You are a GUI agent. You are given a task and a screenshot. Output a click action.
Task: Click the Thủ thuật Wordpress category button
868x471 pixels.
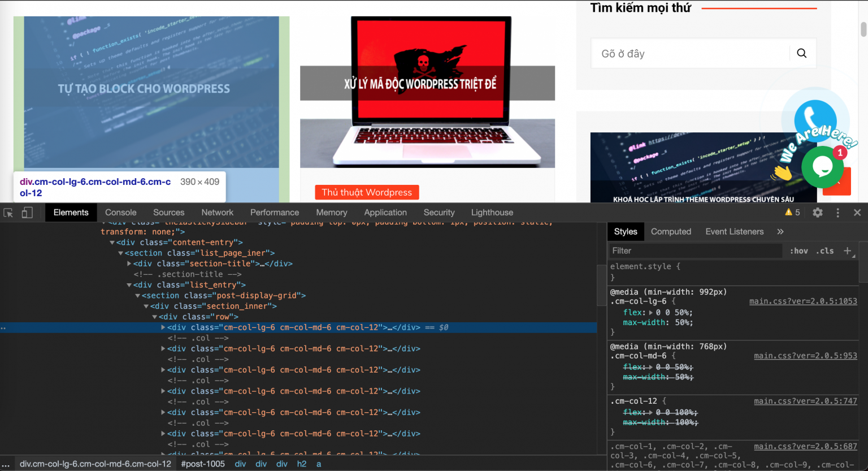pyautogui.click(x=367, y=192)
